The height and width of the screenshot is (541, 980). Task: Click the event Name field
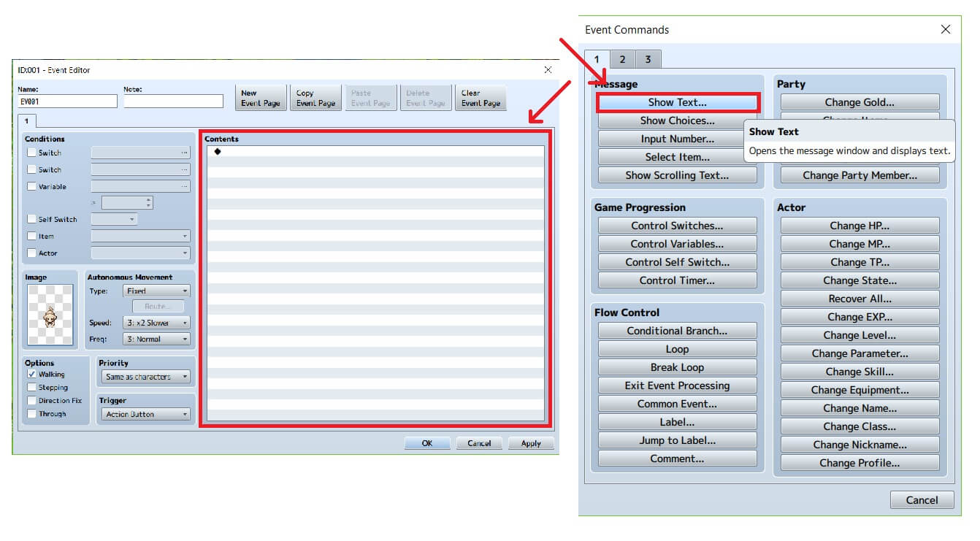click(x=67, y=101)
